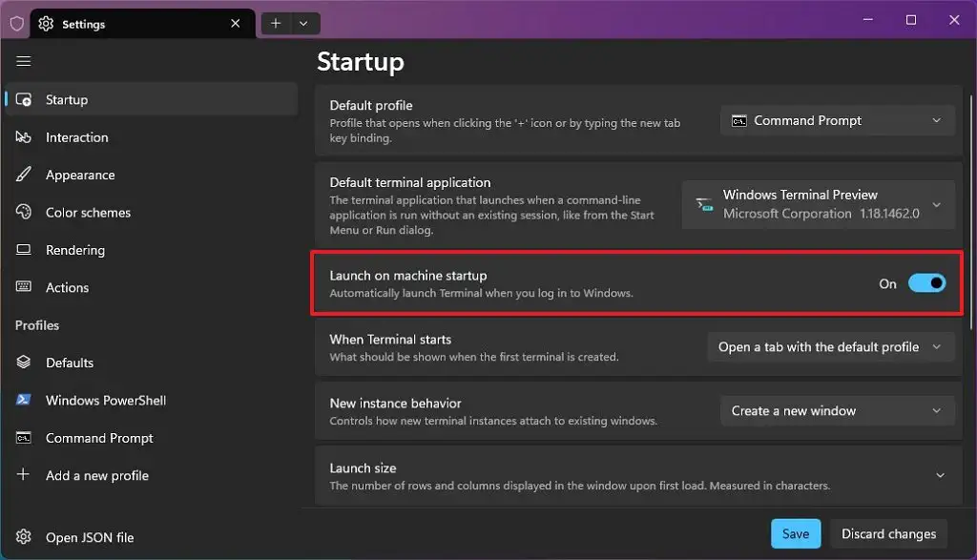Viewport: 977px width, 560px height.
Task: Save the startup settings changes
Action: click(796, 533)
